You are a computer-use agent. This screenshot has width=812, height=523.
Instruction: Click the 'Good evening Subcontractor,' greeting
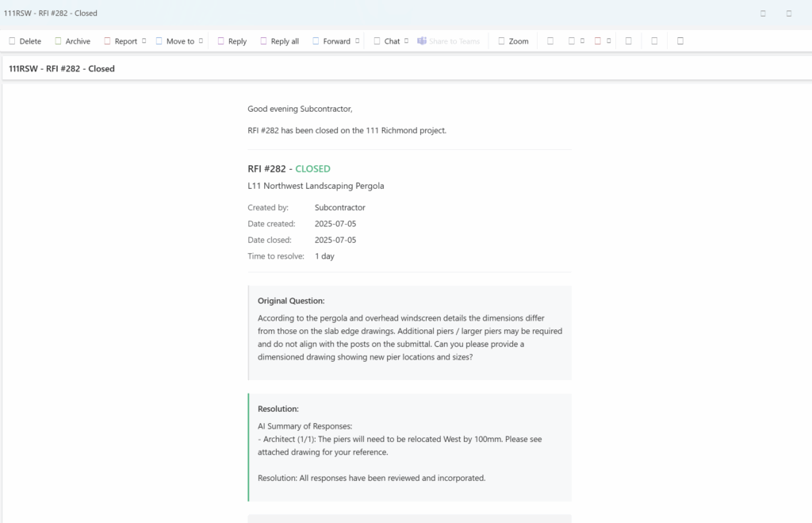coord(300,109)
